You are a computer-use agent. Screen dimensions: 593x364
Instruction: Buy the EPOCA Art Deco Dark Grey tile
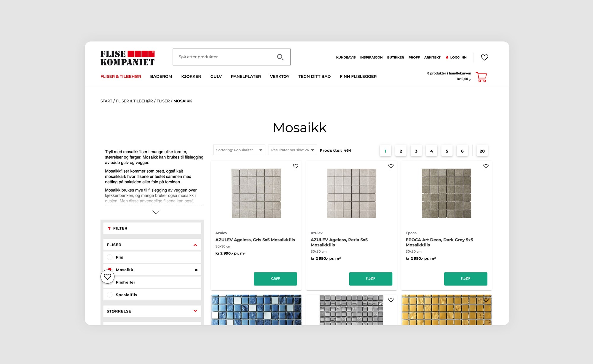pos(466,279)
